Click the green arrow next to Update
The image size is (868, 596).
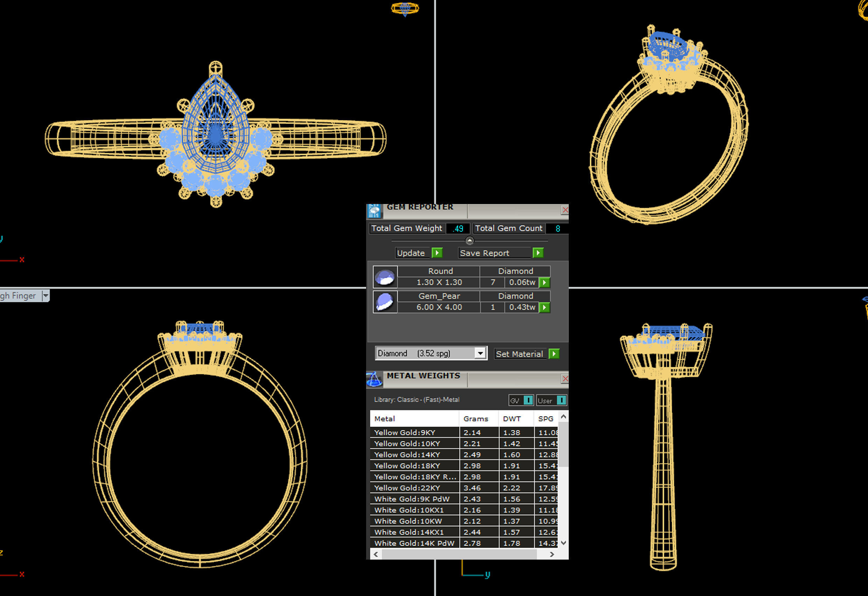click(437, 253)
